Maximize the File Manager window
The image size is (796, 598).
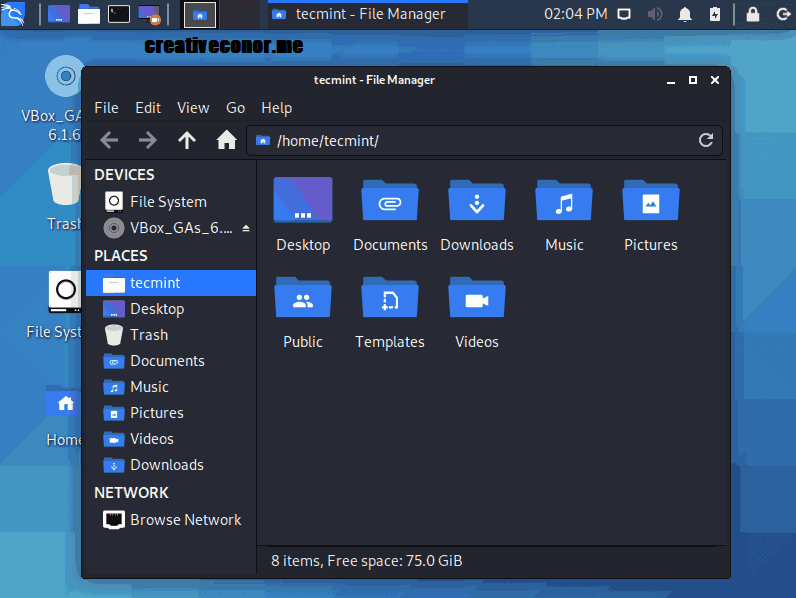coord(692,80)
